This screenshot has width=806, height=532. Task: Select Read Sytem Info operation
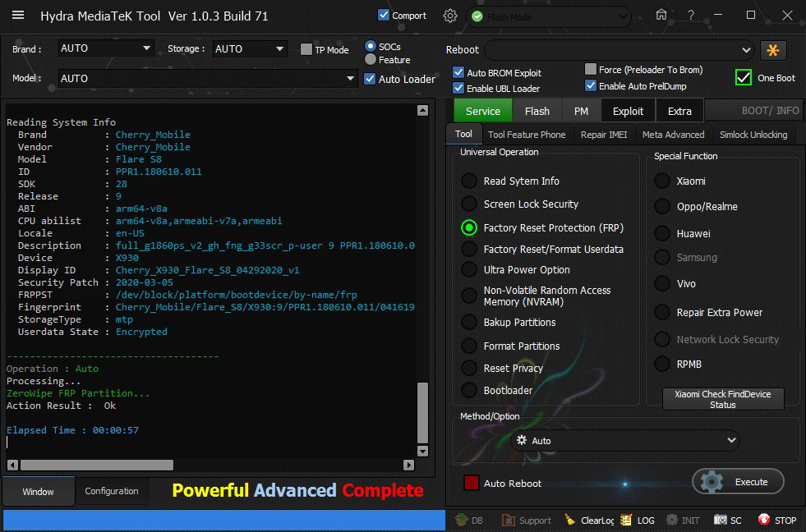pos(469,181)
